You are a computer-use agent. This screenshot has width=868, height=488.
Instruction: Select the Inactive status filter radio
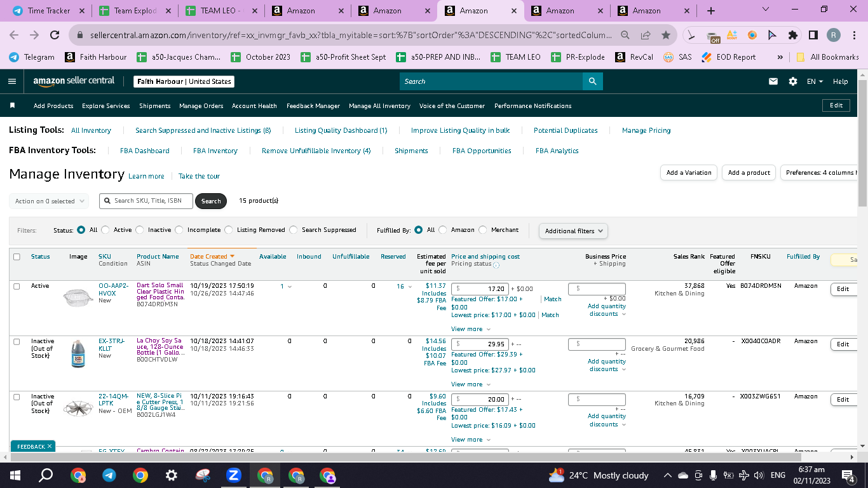pyautogui.click(x=140, y=230)
